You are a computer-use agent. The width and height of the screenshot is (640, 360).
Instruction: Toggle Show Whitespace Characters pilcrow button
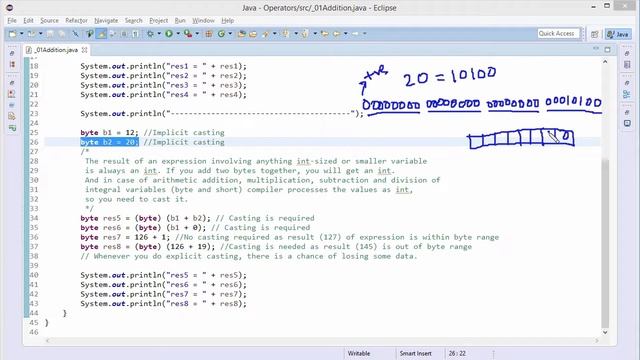click(135, 34)
